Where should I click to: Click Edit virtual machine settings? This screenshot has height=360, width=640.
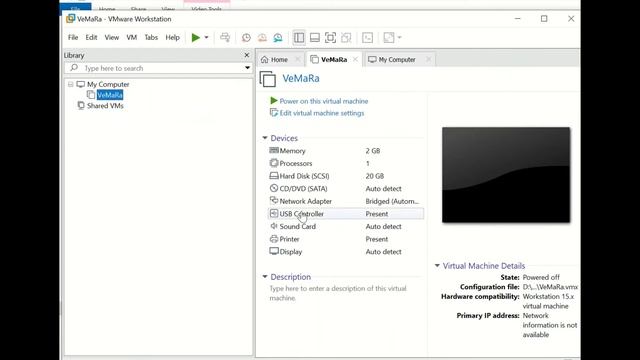(x=322, y=113)
